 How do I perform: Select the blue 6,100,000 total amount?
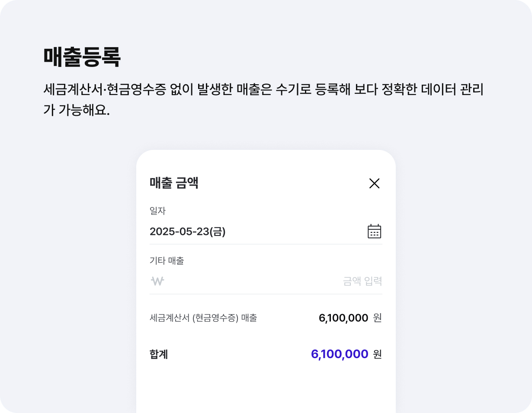tap(340, 355)
